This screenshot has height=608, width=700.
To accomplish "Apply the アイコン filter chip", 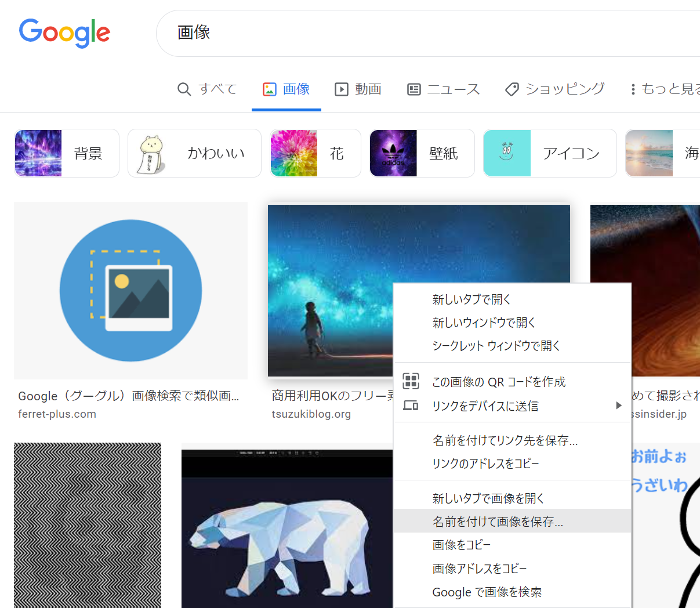I will (549, 153).
